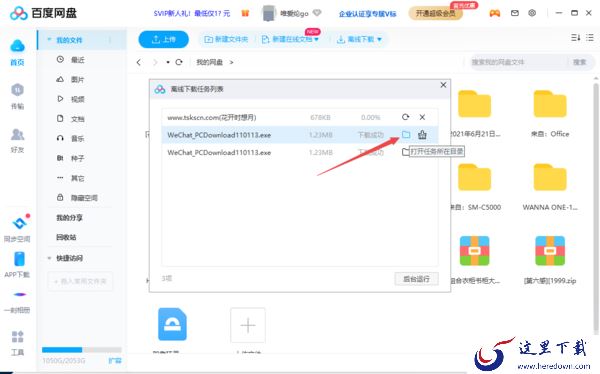
Task: Open the 好友 friends icon in sidebar
Action: tap(17, 135)
